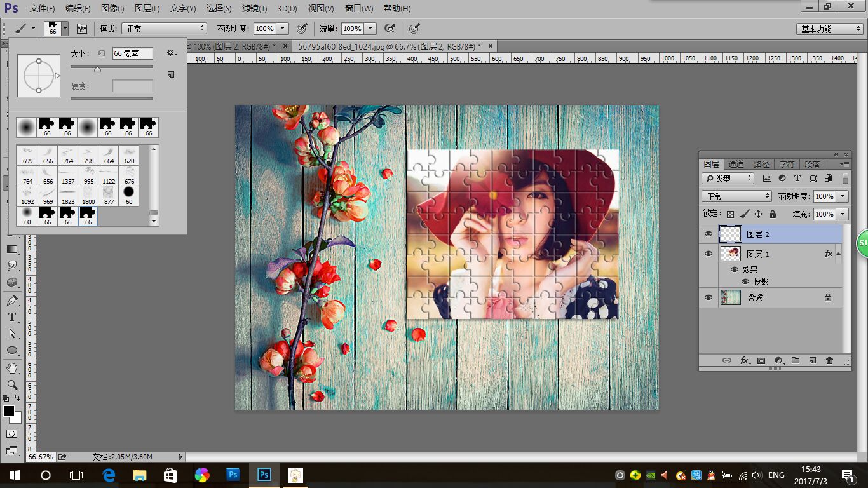Hide 图层 2 with its eye icon
The image size is (868, 488).
(709, 234)
